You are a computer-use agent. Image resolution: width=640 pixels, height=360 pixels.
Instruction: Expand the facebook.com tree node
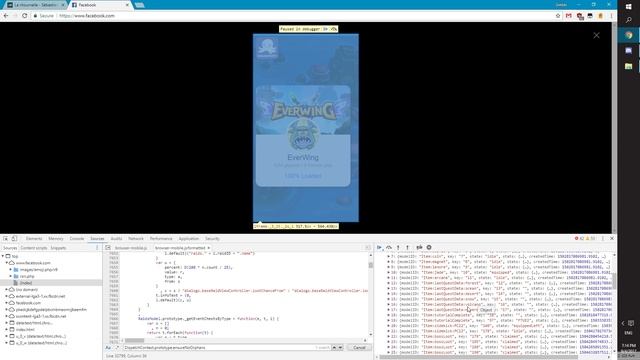point(7,303)
